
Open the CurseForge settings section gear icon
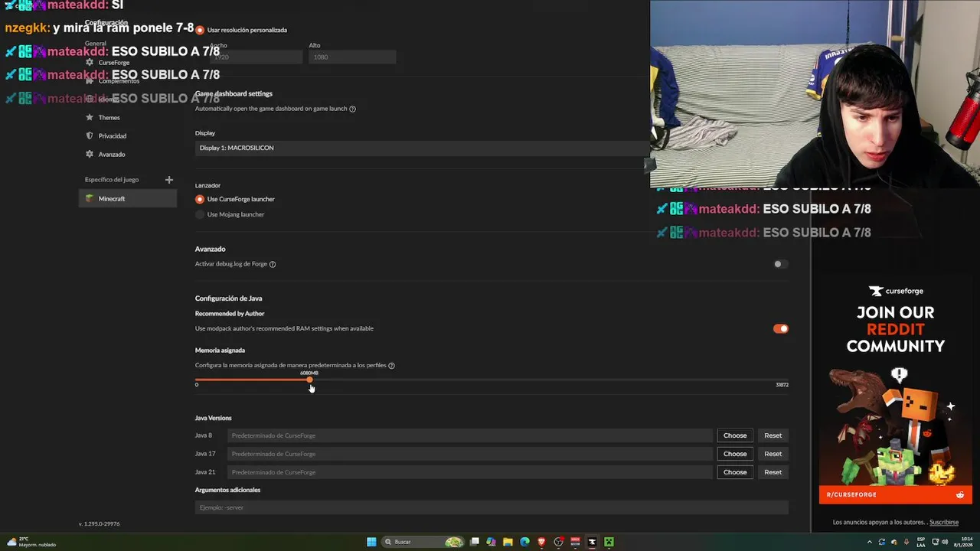click(90, 62)
